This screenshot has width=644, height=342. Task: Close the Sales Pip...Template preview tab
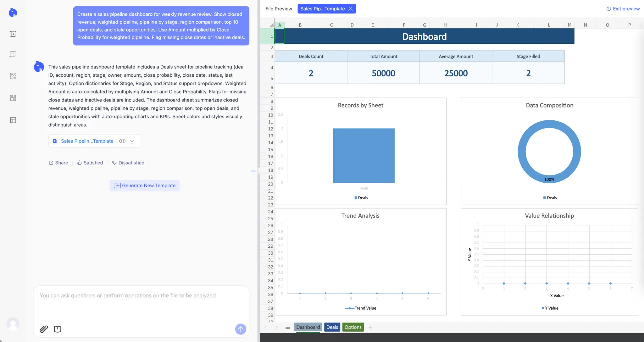(x=350, y=9)
